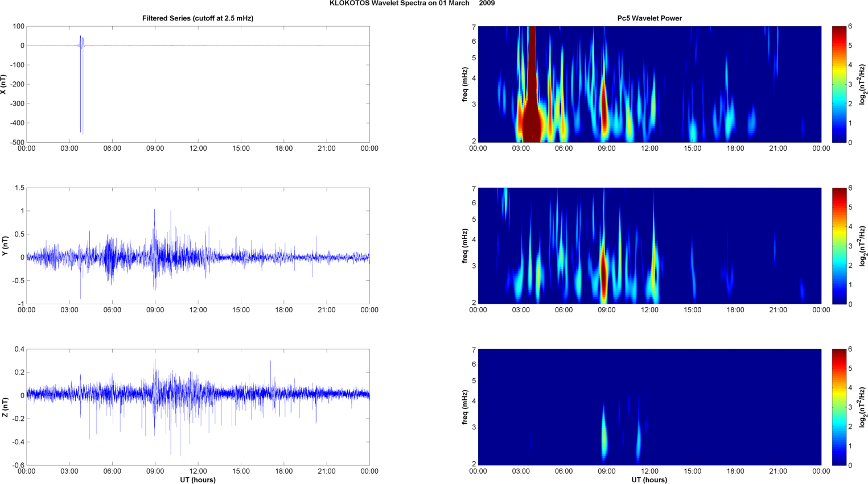868x484 pixels.
Task: Pick the top spectrogram's color bar
Action: tap(839, 84)
